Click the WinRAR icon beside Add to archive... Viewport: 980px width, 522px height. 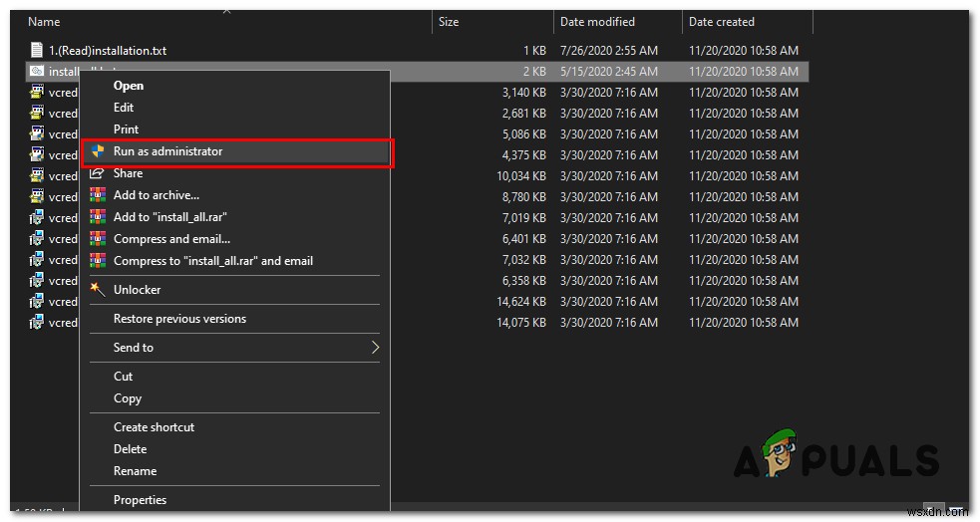tap(98, 195)
